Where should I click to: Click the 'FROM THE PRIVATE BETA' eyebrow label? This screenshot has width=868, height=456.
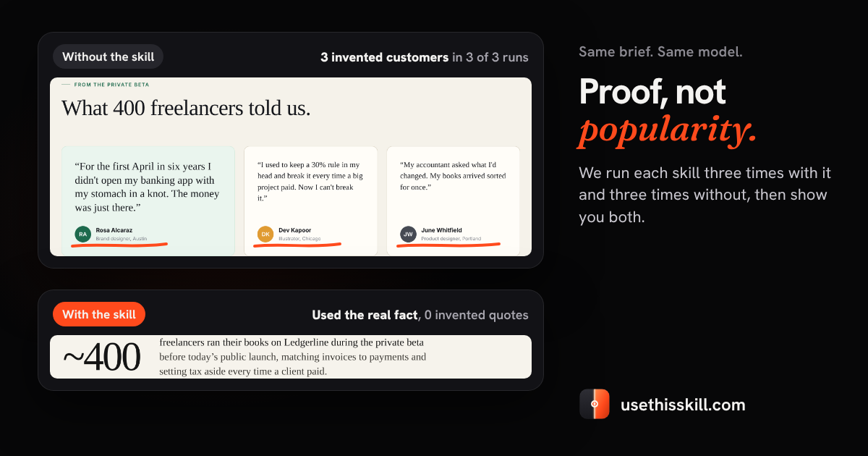[111, 85]
